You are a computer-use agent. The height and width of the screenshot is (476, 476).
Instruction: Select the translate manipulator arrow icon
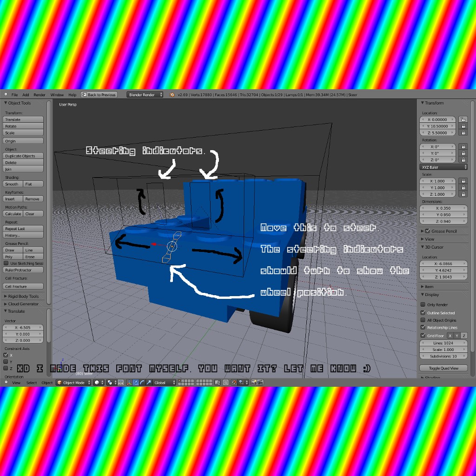point(135,383)
